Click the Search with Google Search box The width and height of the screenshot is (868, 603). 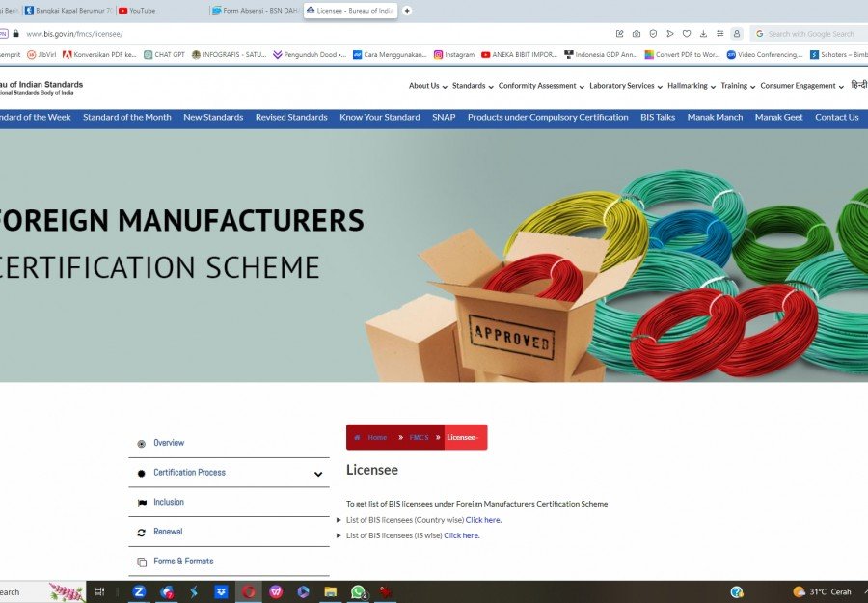810,34
